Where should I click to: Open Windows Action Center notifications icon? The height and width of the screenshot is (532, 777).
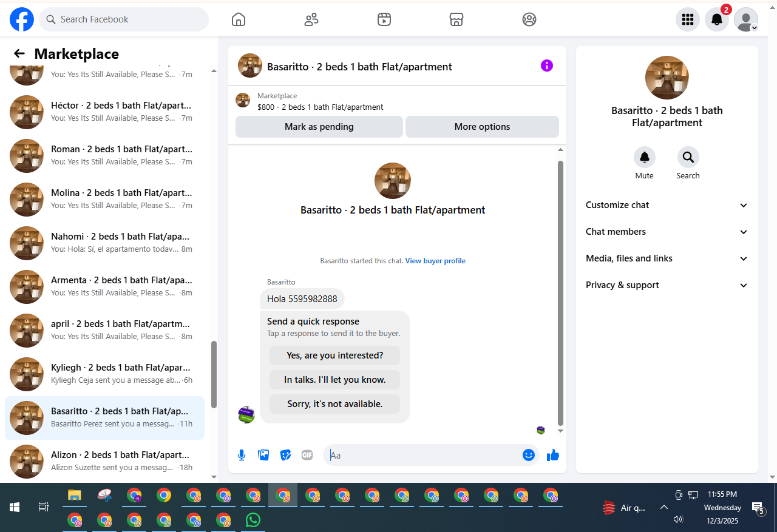click(x=758, y=508)
